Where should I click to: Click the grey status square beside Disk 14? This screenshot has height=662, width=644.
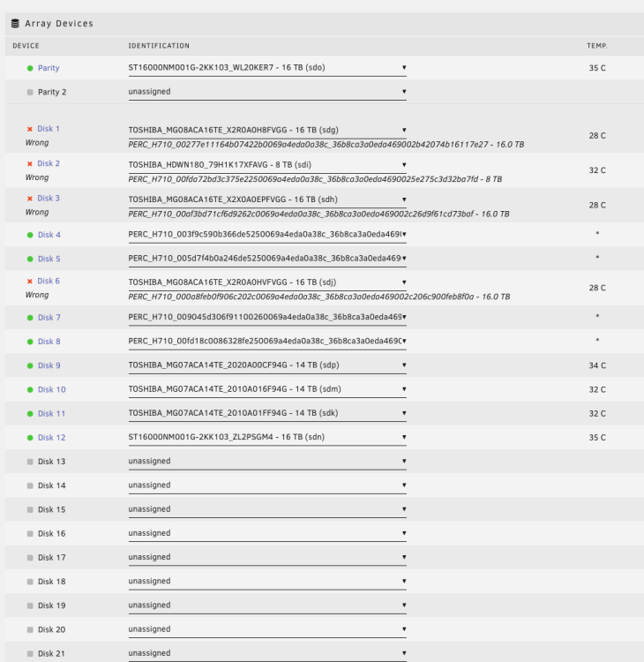tap(30, 485)
